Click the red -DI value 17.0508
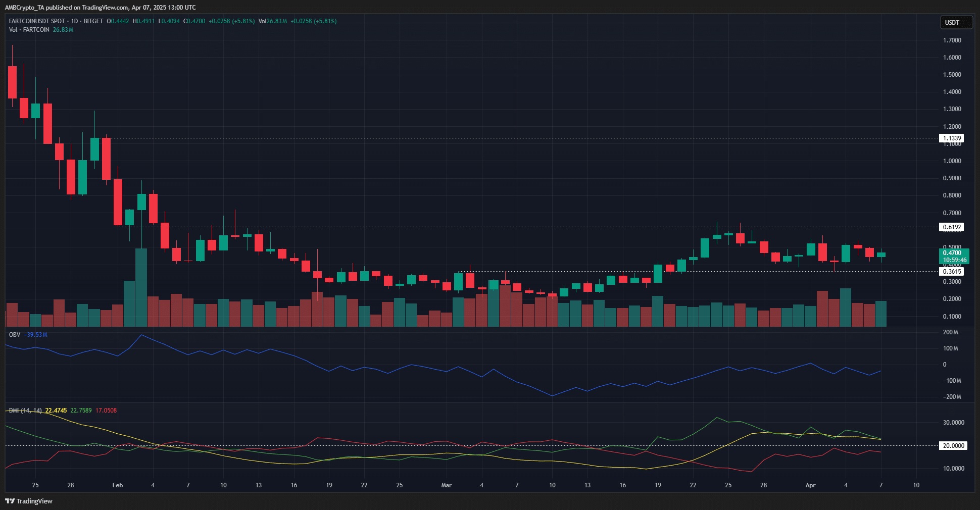This screenshot has height=510, width=980. 106,411
